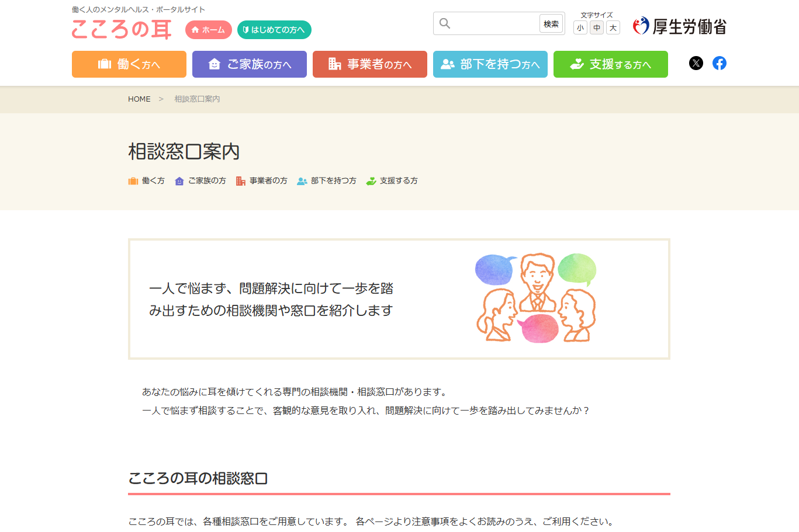Image resolution: width=799 pixels, height=532 pixels.
Task: Open the 支援する方へ section
Action: pos(610,64)
